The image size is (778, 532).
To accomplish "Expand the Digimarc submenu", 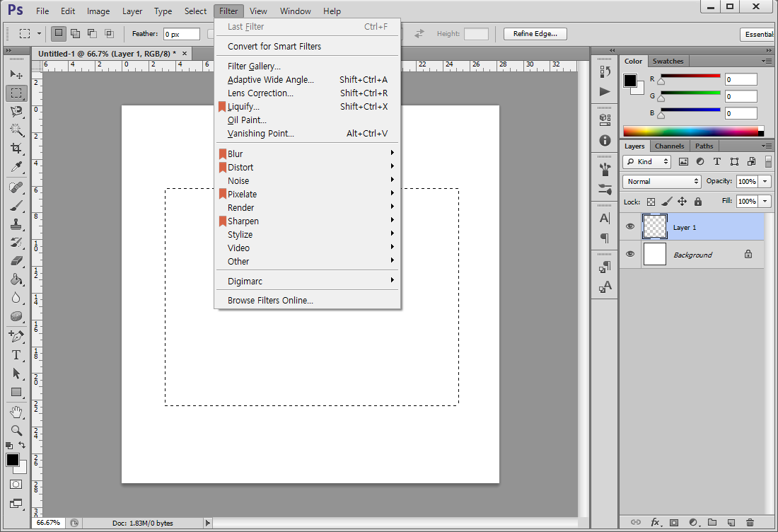I will point(307,281).
